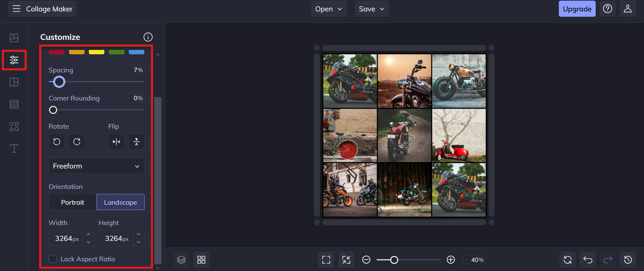Viewport: 644px width, 271px height.
Task: Click the Spacing percentage field
Action: 133,70
